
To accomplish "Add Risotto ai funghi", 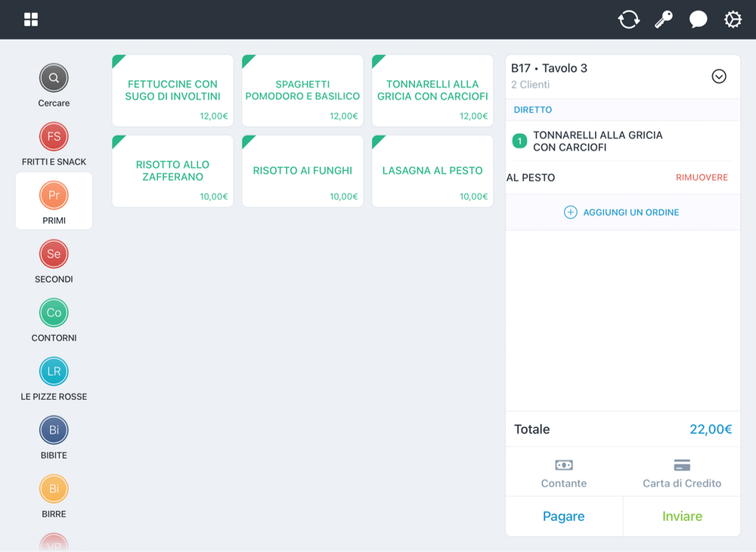I will pyautogui.click(x=302, y=171).
